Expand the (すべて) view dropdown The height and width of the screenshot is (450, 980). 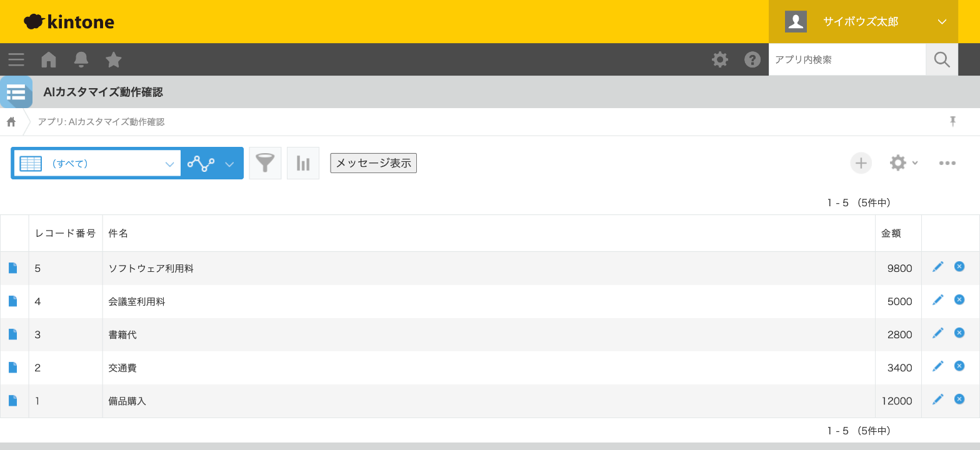click(x=97, y=164)
